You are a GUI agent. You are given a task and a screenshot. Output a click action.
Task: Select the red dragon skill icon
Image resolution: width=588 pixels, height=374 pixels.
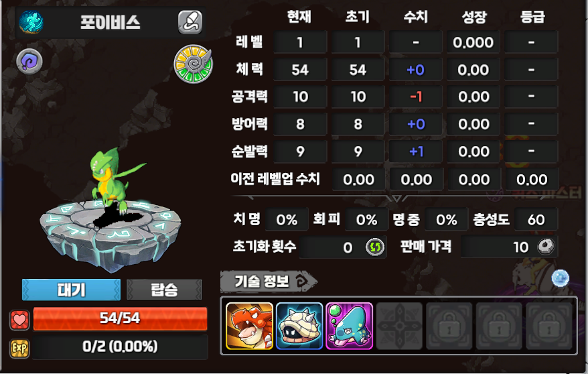click(249, 326)
